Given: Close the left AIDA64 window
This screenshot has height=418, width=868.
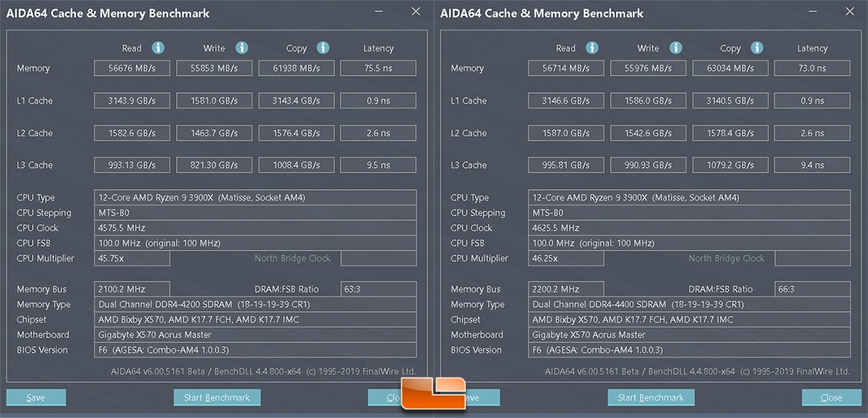Looking at the screenshot, I should 415,12.
